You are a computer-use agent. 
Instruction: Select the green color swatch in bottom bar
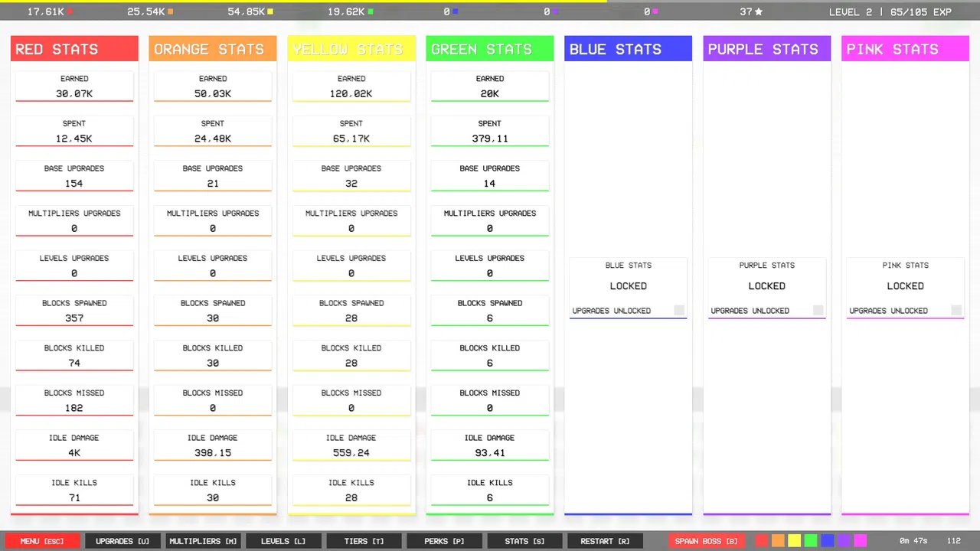pyautogui.click(x=811, y=541)
